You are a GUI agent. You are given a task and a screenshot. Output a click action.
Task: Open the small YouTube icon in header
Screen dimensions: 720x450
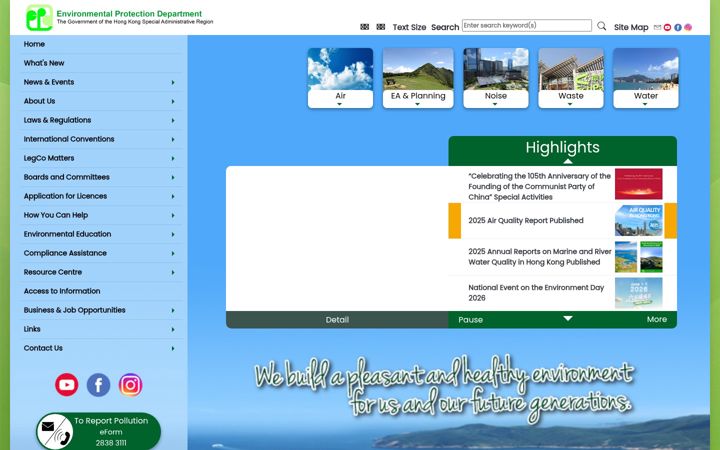(x=667, y=27)
